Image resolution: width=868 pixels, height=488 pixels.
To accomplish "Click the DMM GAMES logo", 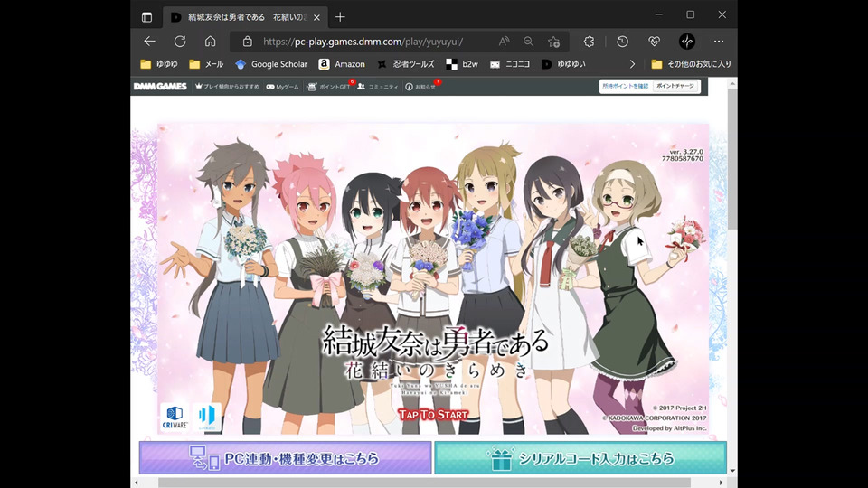I will coord(160,87).
